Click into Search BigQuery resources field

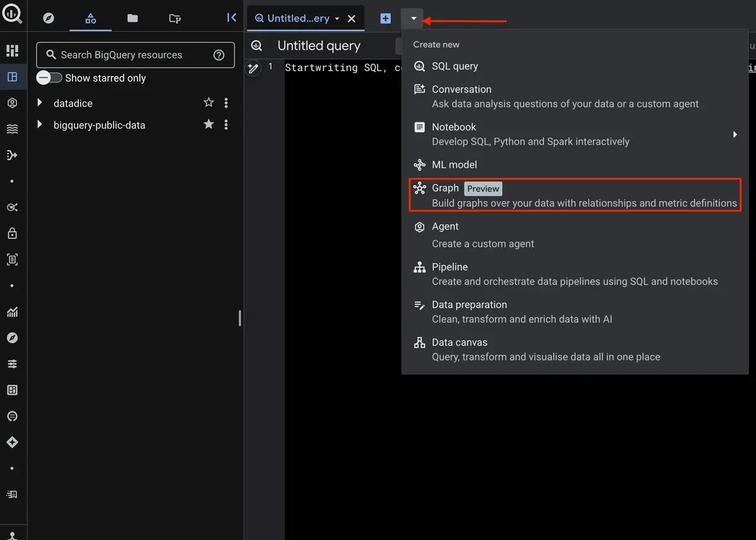(x=135, y=55)
